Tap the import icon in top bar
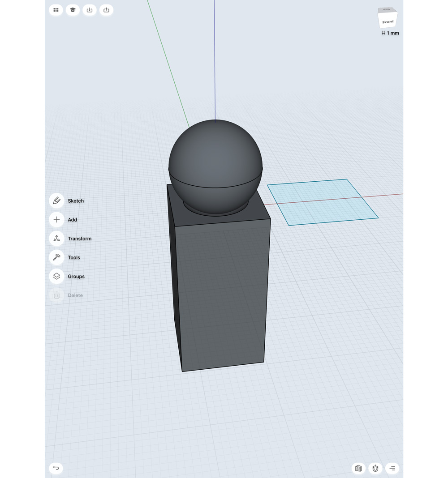This screenshot has width=448, height=478. point(90,10)
